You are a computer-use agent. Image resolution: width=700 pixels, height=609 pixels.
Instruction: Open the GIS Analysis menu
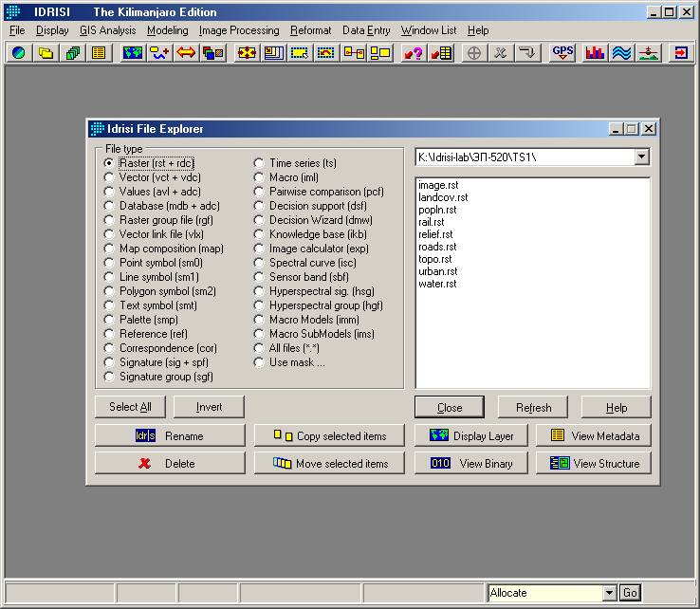[x=107, y=30]
